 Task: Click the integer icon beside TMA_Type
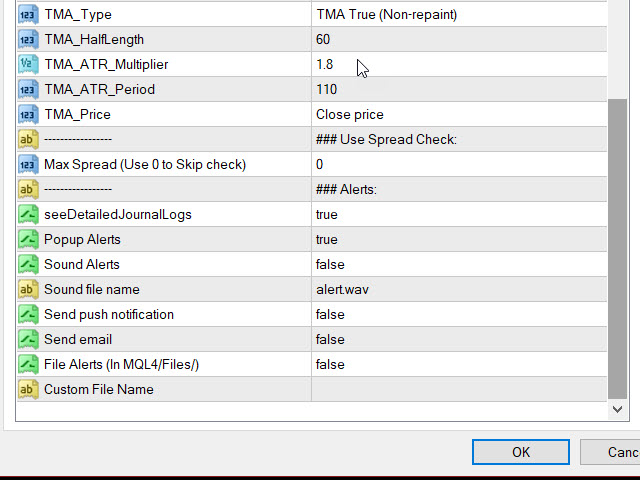[x=28, y=15]
